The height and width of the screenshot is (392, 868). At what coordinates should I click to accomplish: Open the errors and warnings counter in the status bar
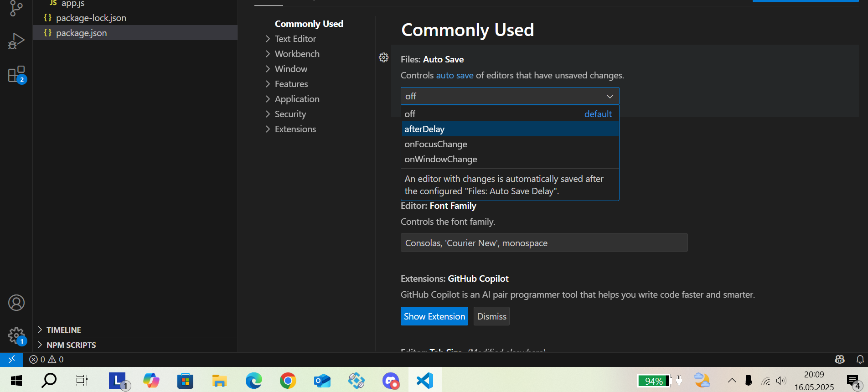[46, 359]
